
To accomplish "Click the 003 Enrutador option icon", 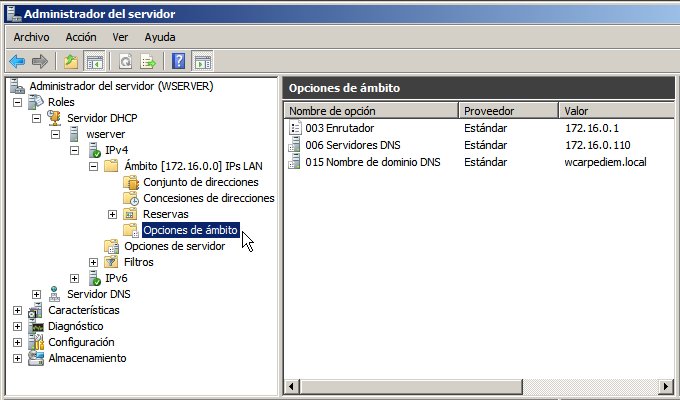I will pos(295,128).
